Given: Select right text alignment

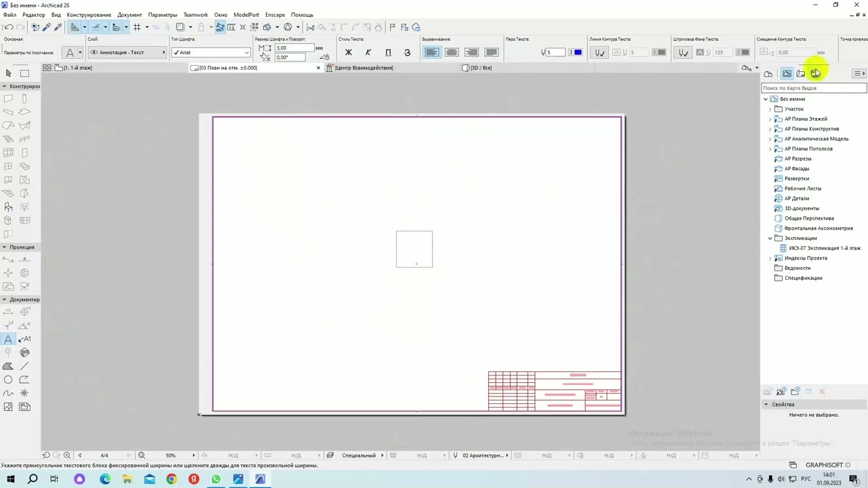Looking at the screenshot, I should [x=472, y=52].
